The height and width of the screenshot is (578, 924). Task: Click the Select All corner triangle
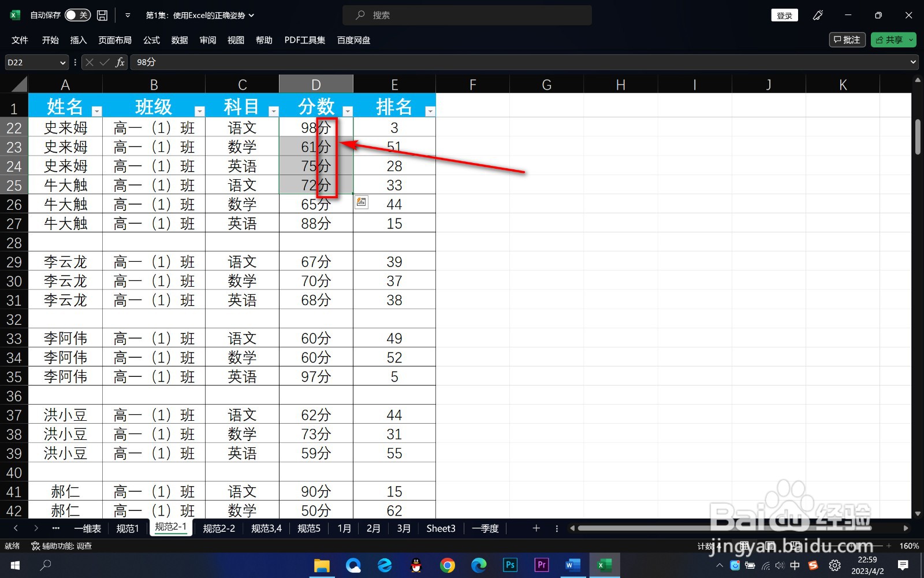pos(19,85)
